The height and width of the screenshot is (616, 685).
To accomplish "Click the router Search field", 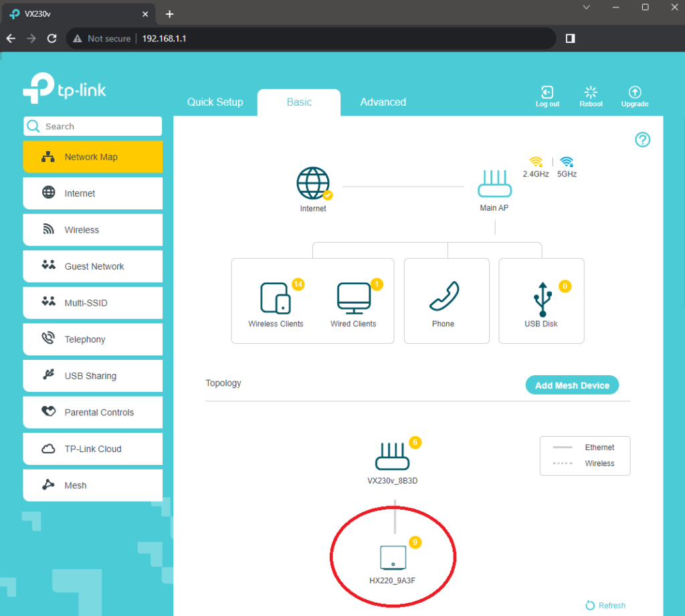I will pyautogui.click(x=92, y=126).
